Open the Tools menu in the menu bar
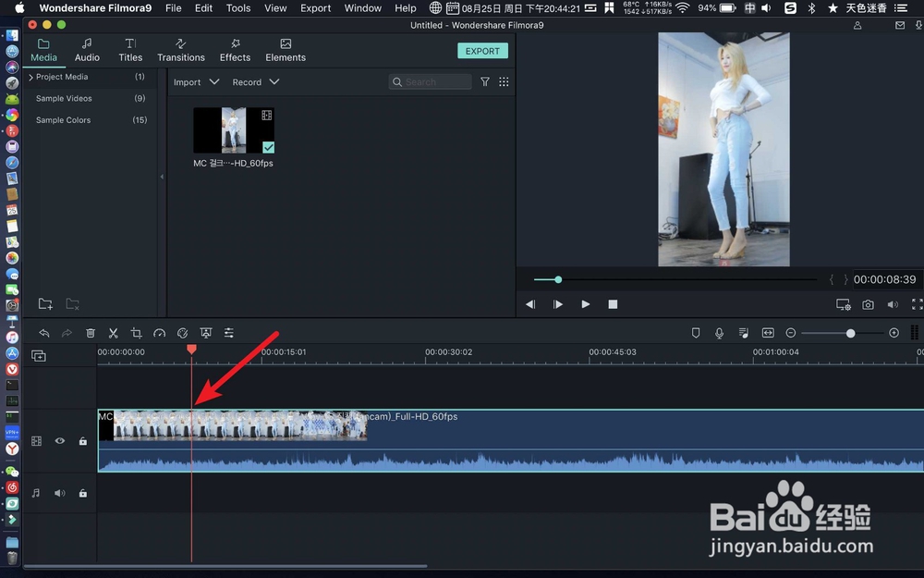The image size is (924, 578). (x=238, y=8)
